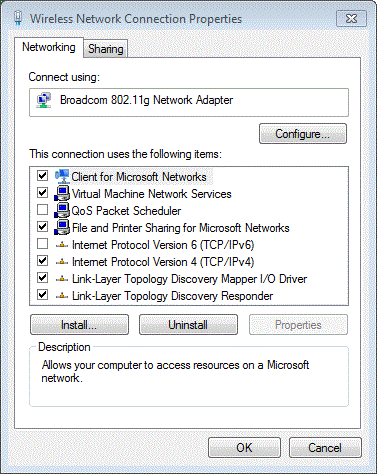Screen dimensions: 377x474
Task: Click the Uninstall button
Action: pyautogui.click(x=188, y=325)
